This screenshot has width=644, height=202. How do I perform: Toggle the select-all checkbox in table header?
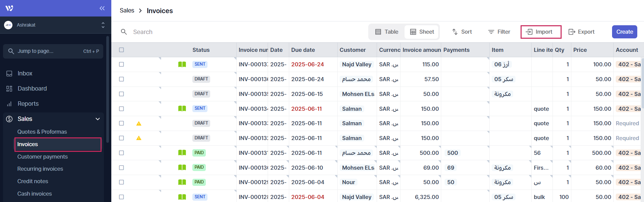pyautogui.click(x=121, y=50)
